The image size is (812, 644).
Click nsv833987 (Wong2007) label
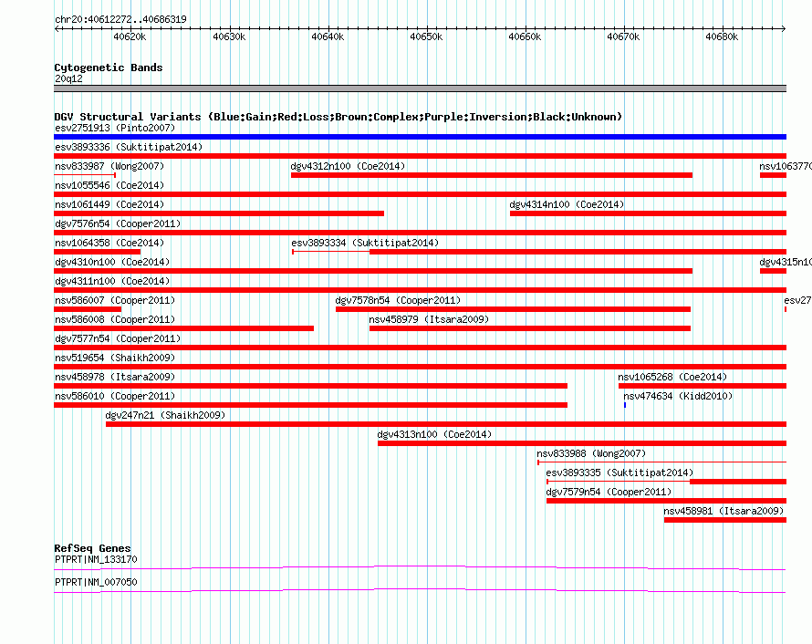pyautogui.click(x=109, y=166)
